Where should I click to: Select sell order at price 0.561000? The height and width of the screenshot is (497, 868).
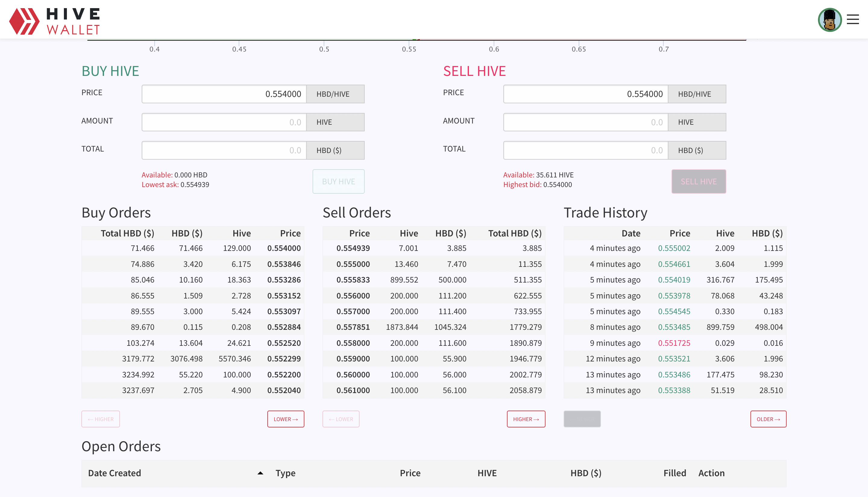pos(434,390)
